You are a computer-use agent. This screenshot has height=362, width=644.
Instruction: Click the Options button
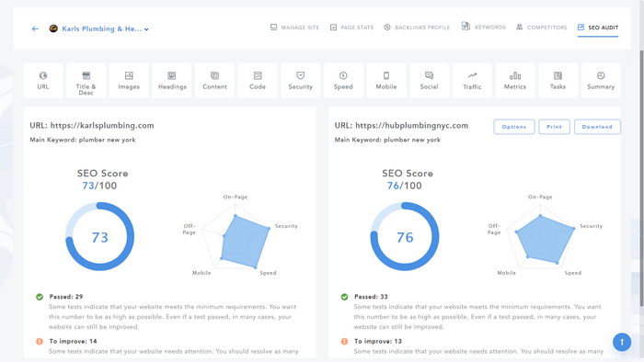514,127
